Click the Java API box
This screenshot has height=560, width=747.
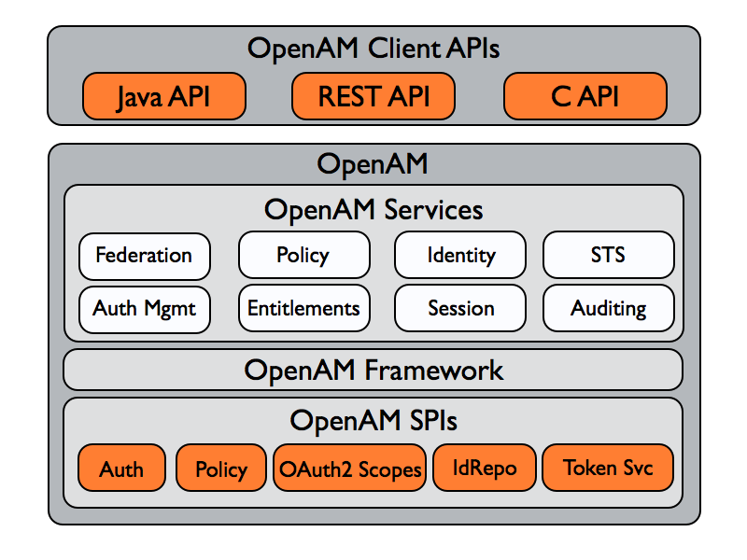point(164,96)
